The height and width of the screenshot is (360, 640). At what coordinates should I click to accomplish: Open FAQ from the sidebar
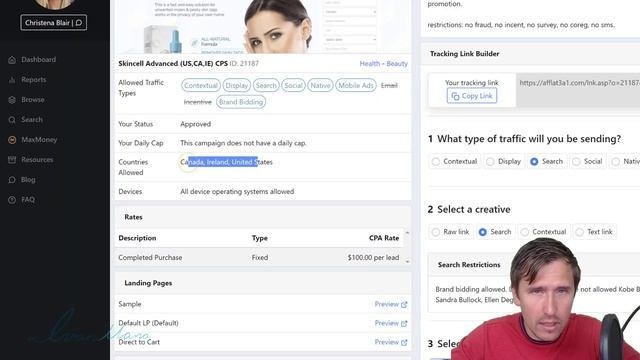(28, 200)
